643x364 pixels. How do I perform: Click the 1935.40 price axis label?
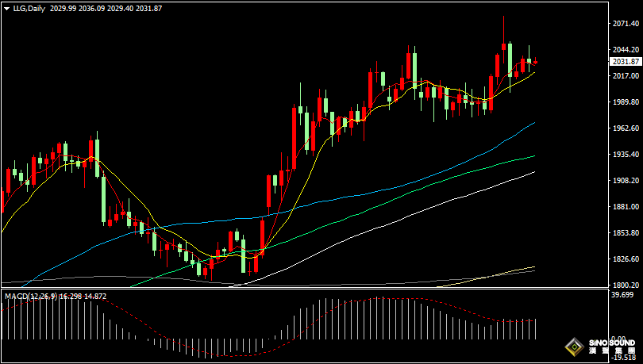[x=626, y=155]
